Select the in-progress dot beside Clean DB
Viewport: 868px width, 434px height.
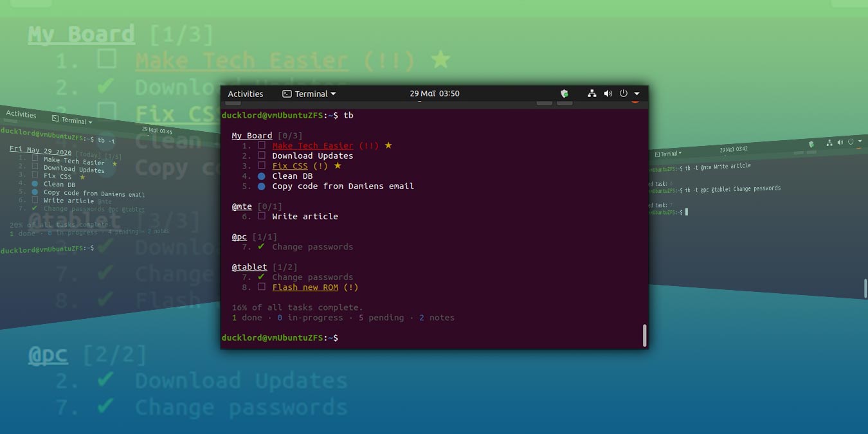pos(261,176)
